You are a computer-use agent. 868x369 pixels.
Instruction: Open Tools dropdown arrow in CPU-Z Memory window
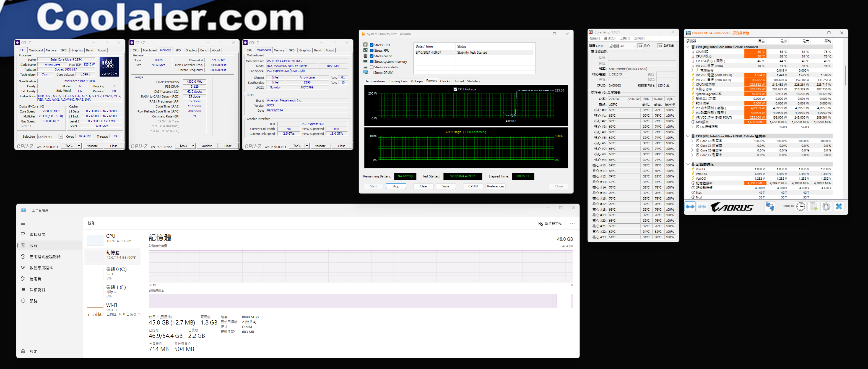[x=193, y=146]
